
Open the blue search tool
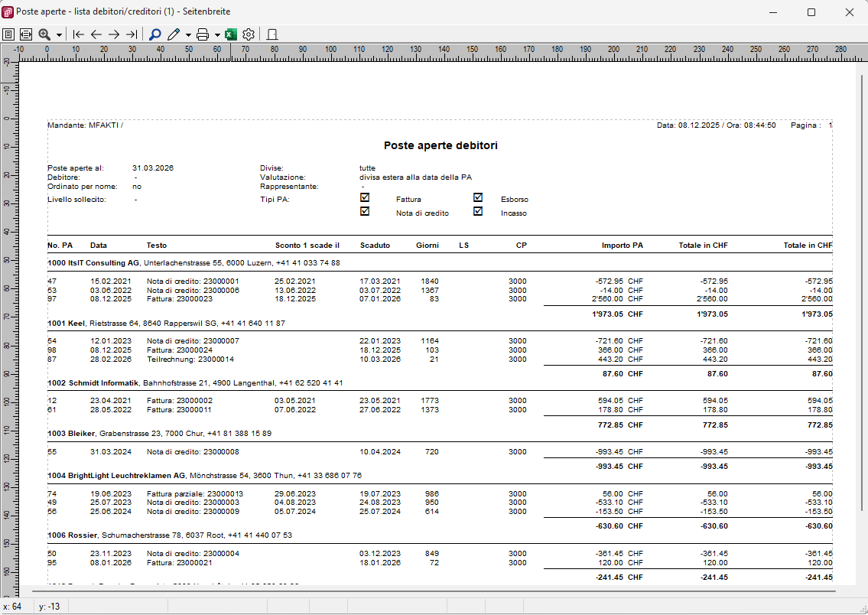click(x=155, y=34)
